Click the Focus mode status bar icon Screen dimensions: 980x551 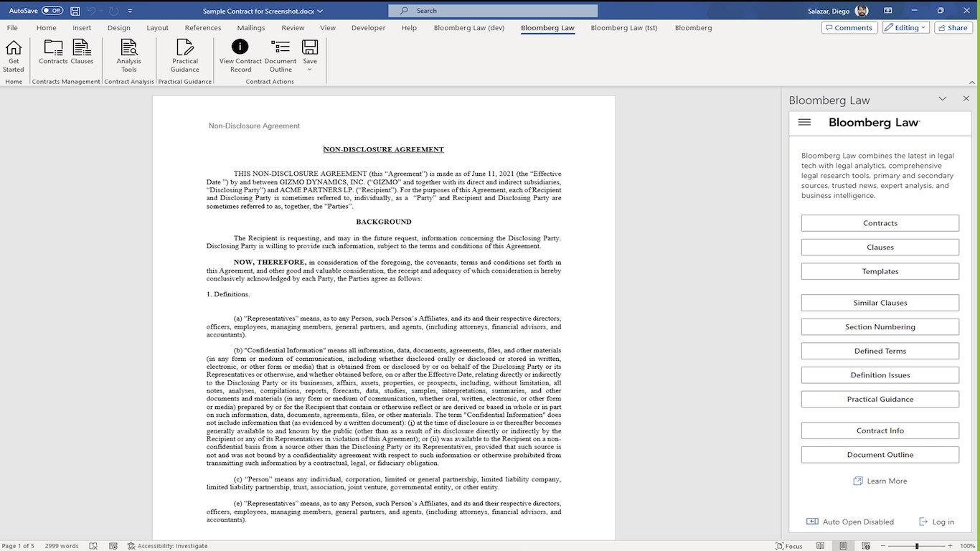pyautogui.click(x=789, y=546)
